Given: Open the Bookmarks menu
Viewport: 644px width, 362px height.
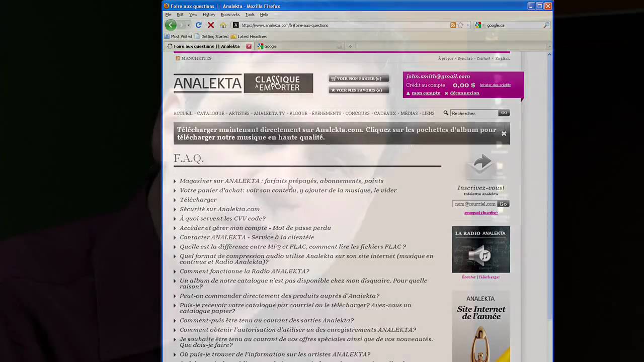Looking at the screenshot, I should (x=230, y=15).
